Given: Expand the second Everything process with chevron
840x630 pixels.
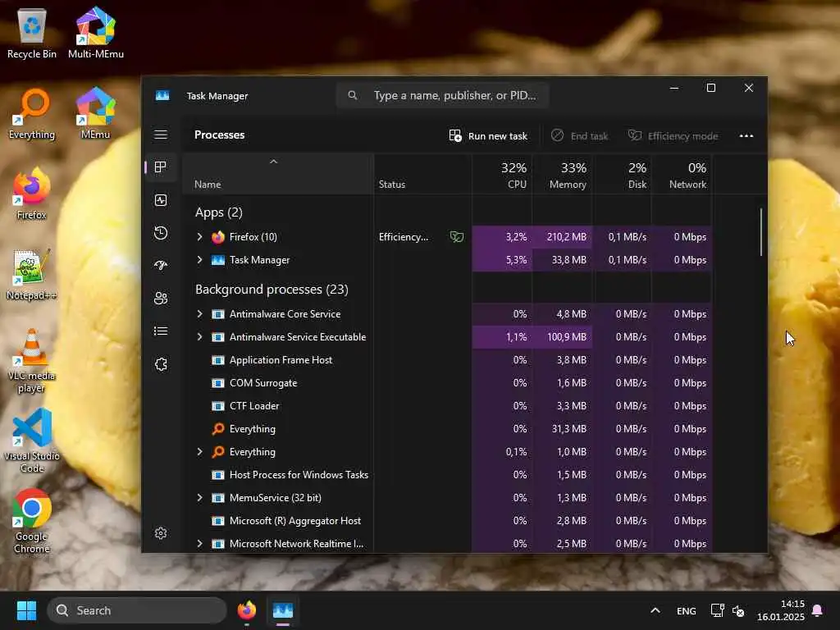Looking at the screenshot, I should tap(200, 452).
